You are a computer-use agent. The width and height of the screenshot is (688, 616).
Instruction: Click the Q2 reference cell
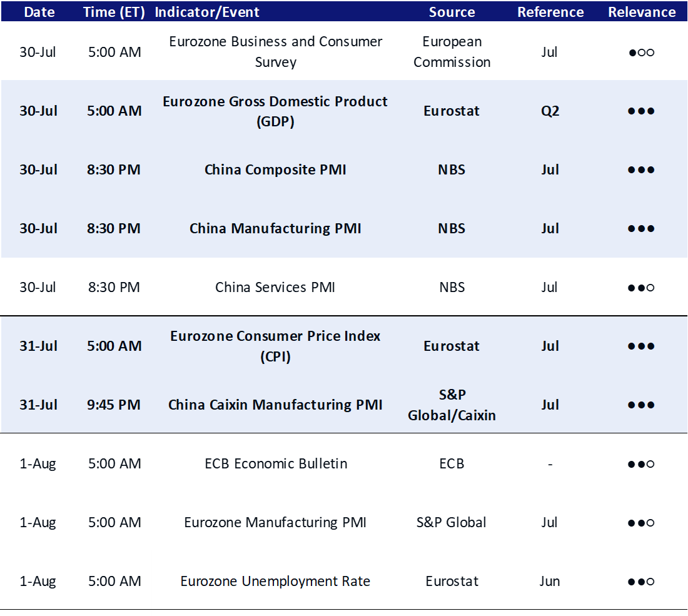[x=550, y=111]
